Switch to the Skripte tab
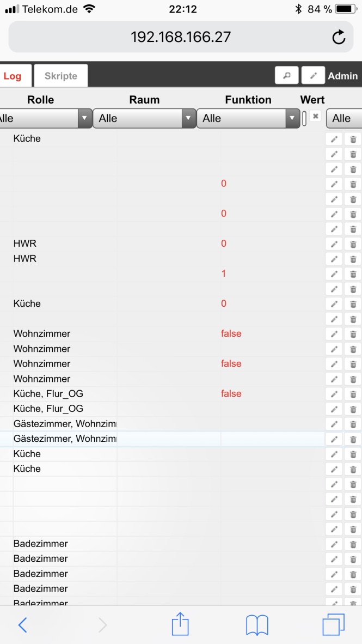Image resolution: width=362 pixels, height=644 pixels. click(61, 76)
